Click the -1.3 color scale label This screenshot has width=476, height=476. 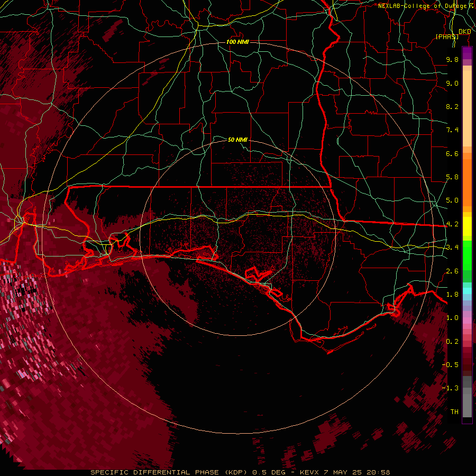point(450,388)
